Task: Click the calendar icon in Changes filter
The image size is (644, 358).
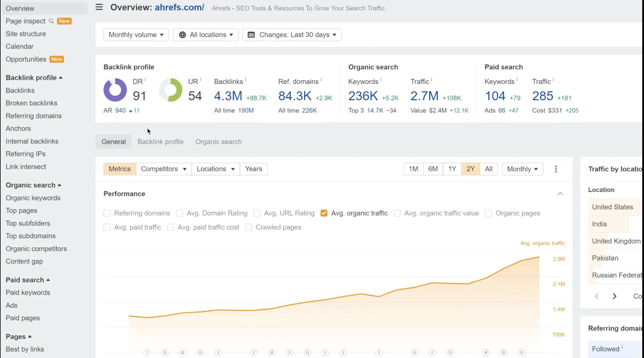Action: [x=251, y=35]
